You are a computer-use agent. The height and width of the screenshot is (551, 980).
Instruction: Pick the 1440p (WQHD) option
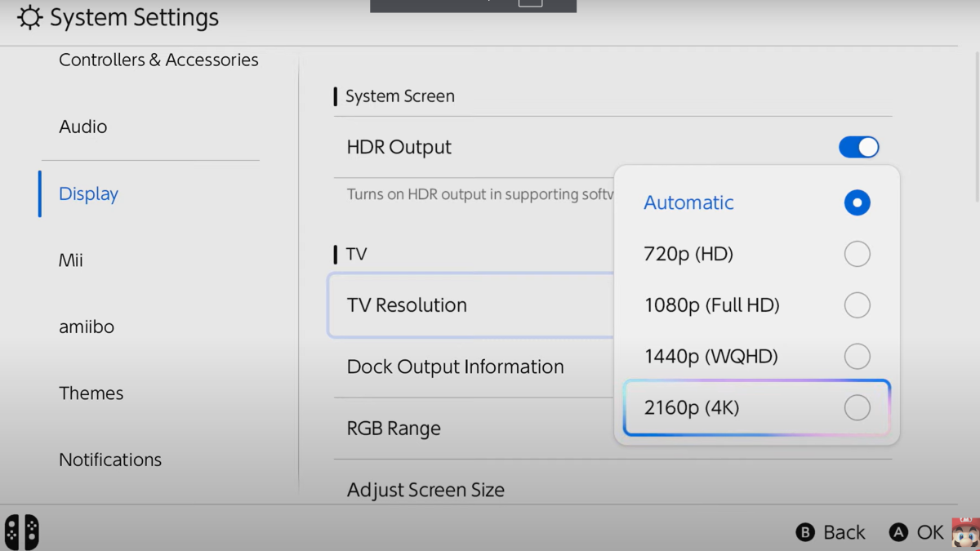click(857, 356)
